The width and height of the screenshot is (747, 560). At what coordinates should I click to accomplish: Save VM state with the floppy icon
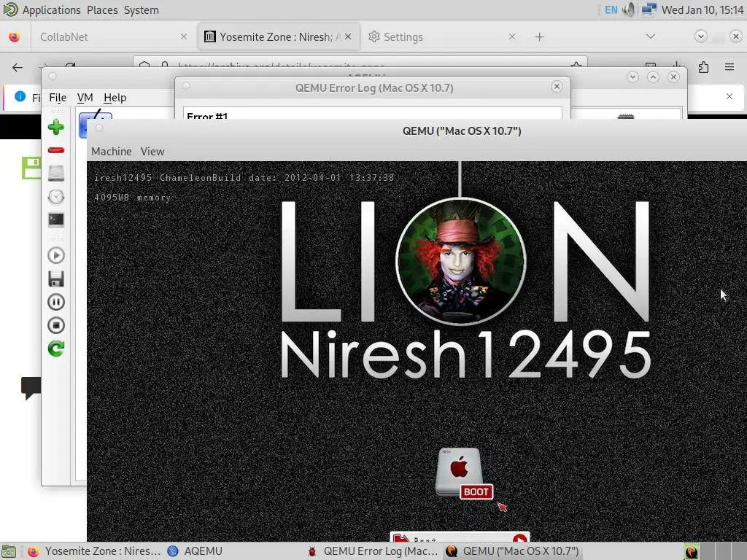pos(55,279)
